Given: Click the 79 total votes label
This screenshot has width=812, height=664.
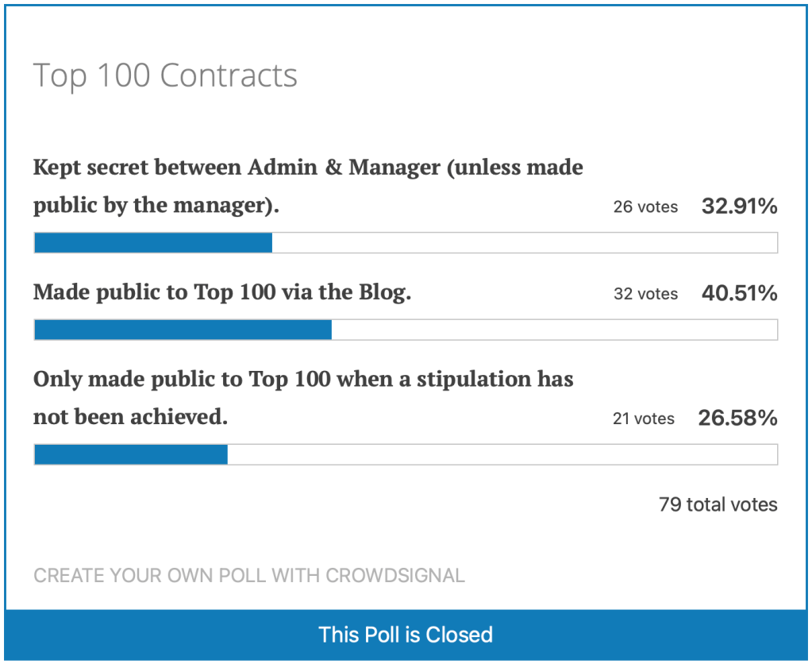Looking at the screenshot, I should pos(718,504).
